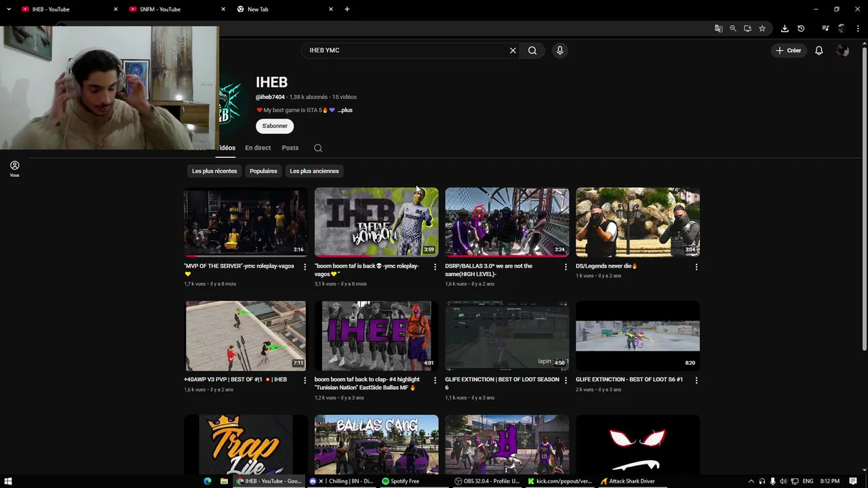
Task: Sort by Les plus anciennes
Action: pyautogui.click(x=314, y=171)
